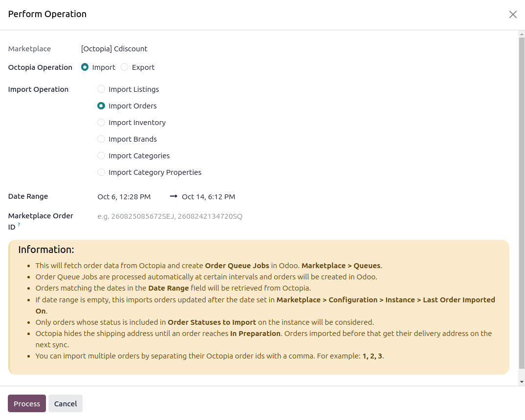This screenshot has width=525, height=420.
Task: Select the Import radio option
Action: [85, 67]
